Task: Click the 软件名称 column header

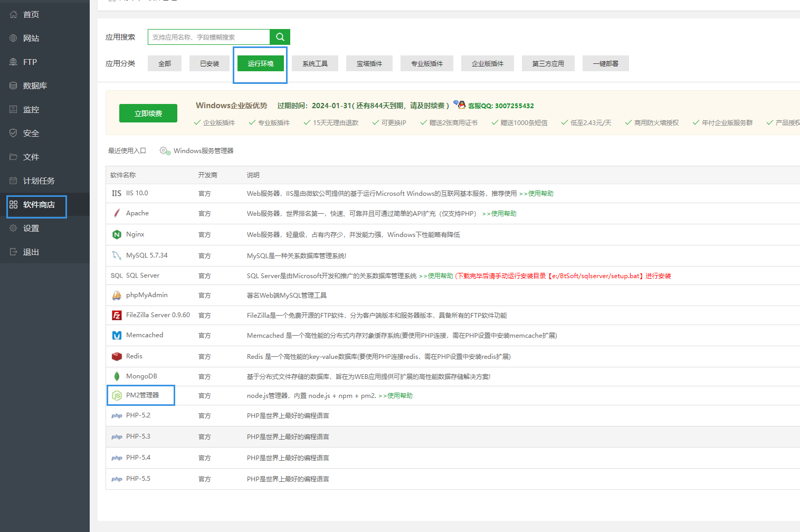Action: tap(123, 175)
